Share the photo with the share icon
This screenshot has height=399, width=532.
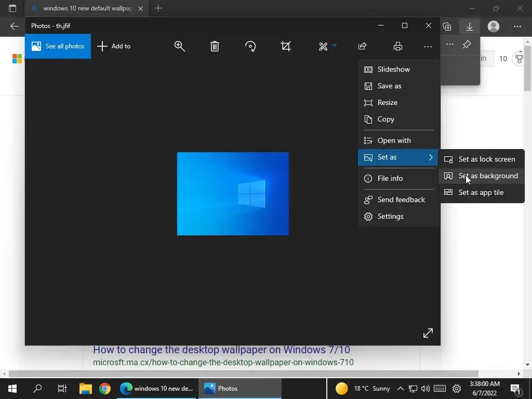(x=362, y=46)
